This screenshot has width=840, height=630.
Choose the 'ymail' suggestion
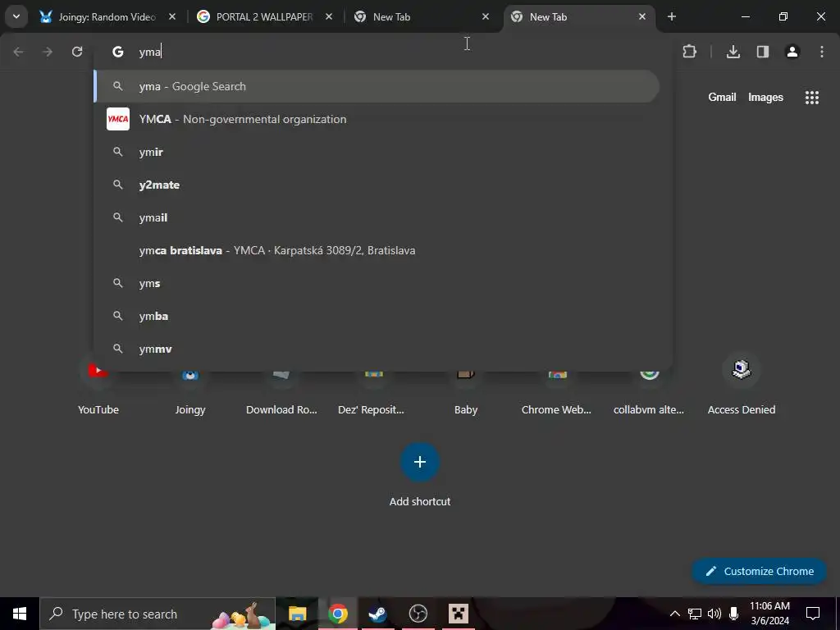pos(377,217)
